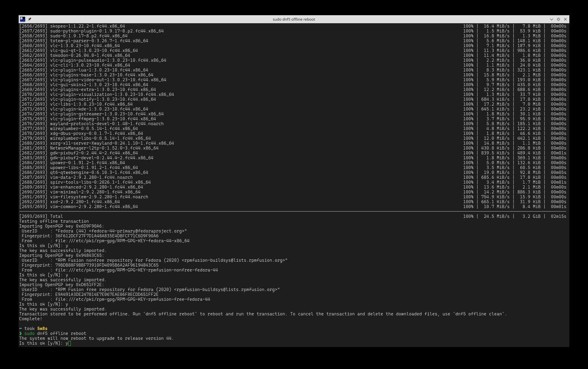Click the 'Testing offline transaction' line
This screenshot has width=588, height=369.
pos(54,221)
